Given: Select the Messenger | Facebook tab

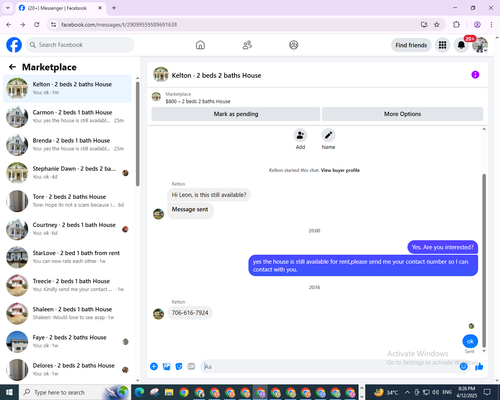Looking at the screenshot, I should [x=60, y=8].
